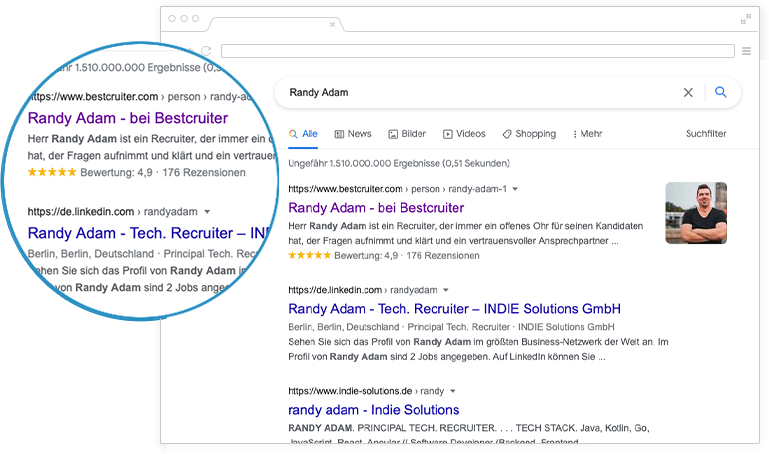769x454 pixels.
Task: Click the fullscreen expand icon in the browser corner
Action: pyautogui.click(x=746, y=19)
